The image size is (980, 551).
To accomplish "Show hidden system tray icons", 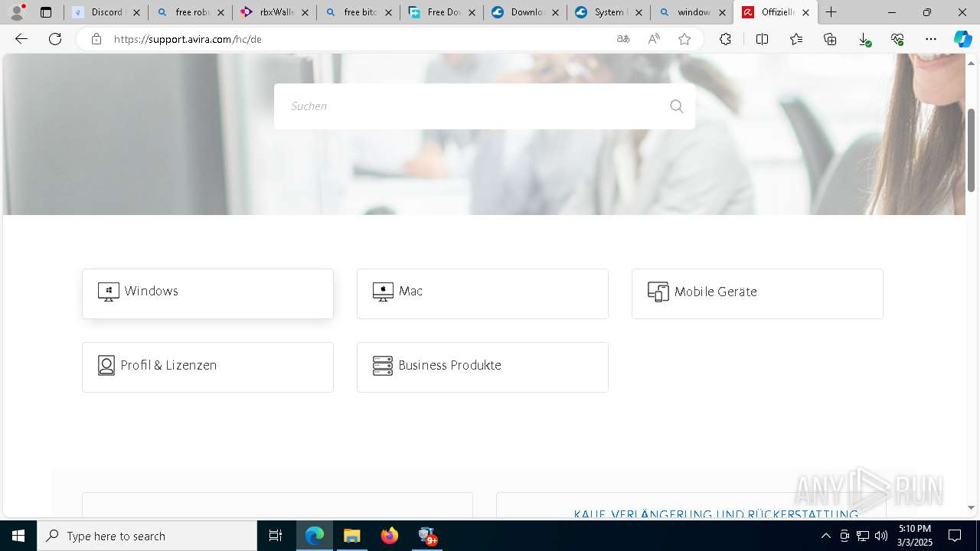I will (825, 536).
